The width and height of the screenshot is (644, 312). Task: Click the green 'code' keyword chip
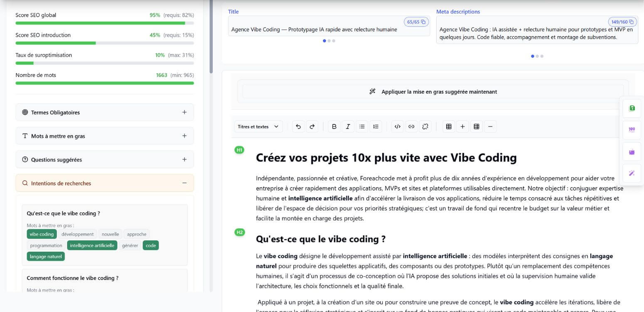point(151,245)
